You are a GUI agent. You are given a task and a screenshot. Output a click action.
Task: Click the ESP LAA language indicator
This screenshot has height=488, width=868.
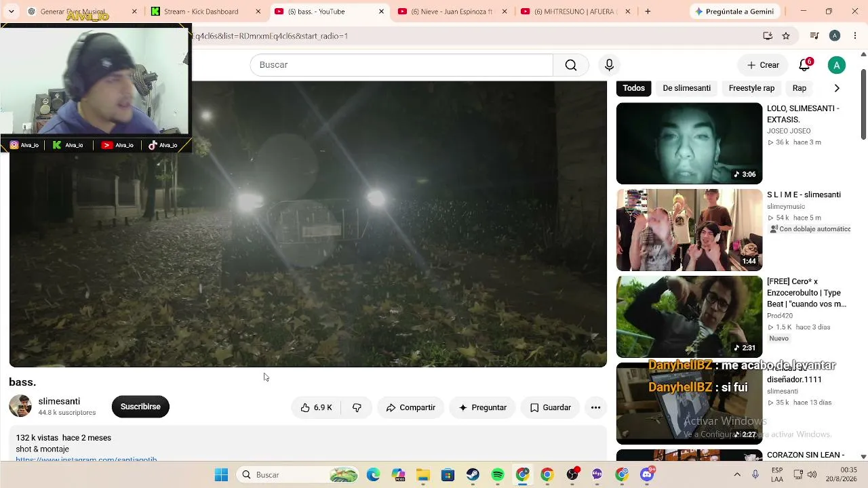pos(777,475)
